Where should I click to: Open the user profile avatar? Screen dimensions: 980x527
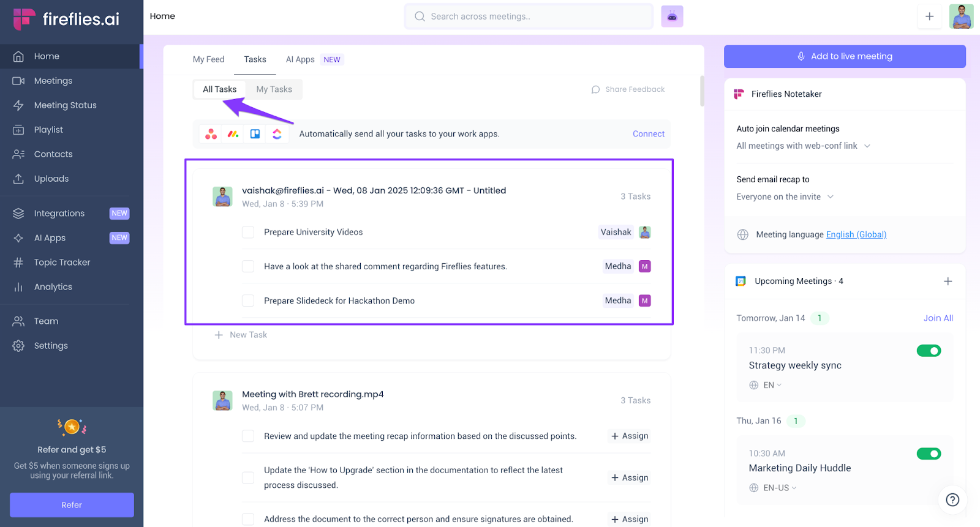tap(961, 17)
